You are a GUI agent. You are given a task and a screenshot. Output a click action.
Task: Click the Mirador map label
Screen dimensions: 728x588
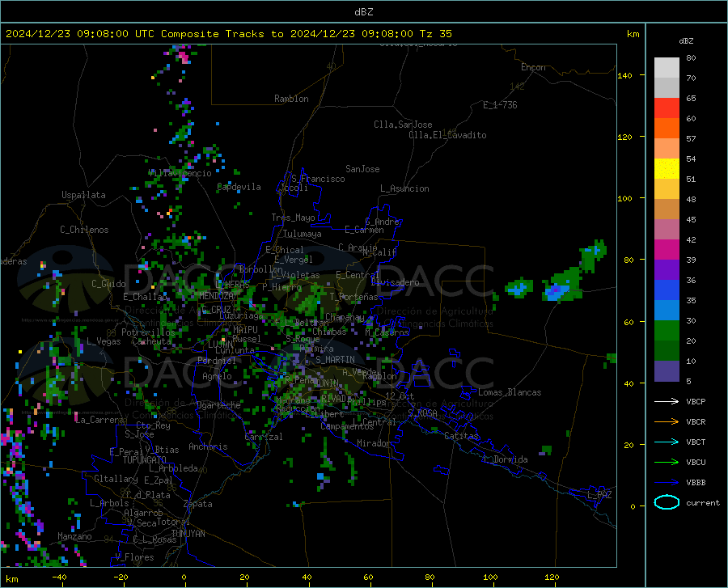374,443
